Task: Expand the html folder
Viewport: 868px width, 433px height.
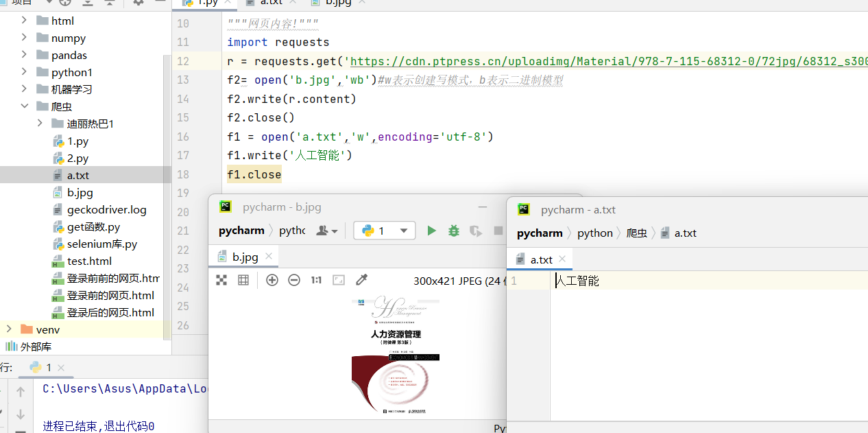Action: [x=24, y=21]
